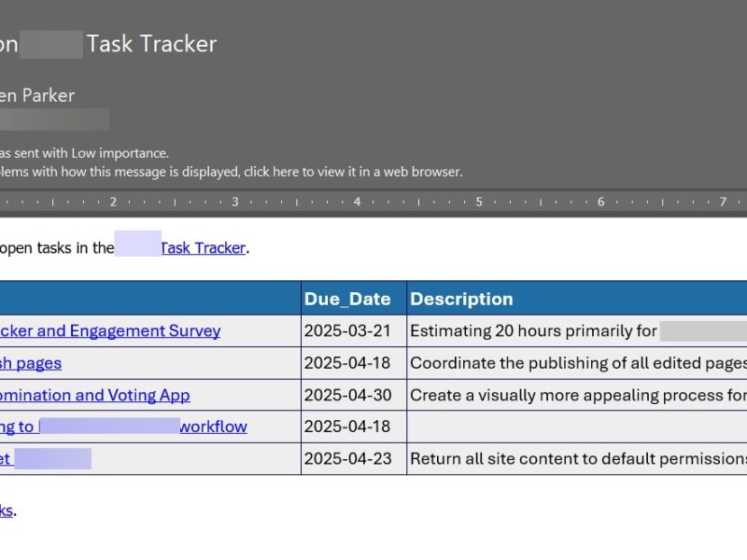Viewport: 747px width, 560px height.
Task: Click the 4-inch mark on the ruler
Action: 357,201
